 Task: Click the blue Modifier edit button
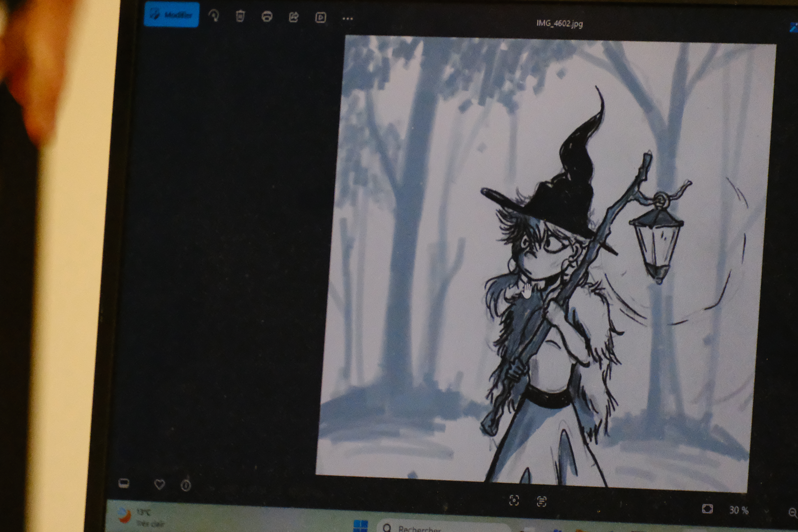[171, 15]
